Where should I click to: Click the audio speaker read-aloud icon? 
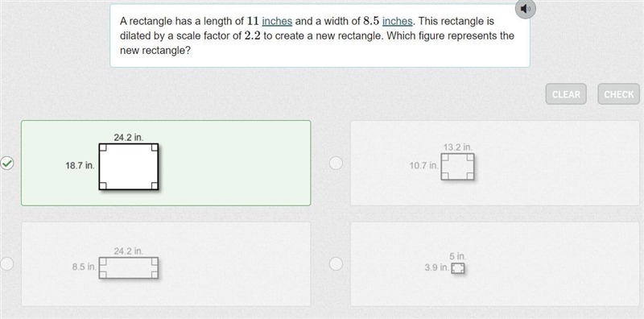(526, 9)
